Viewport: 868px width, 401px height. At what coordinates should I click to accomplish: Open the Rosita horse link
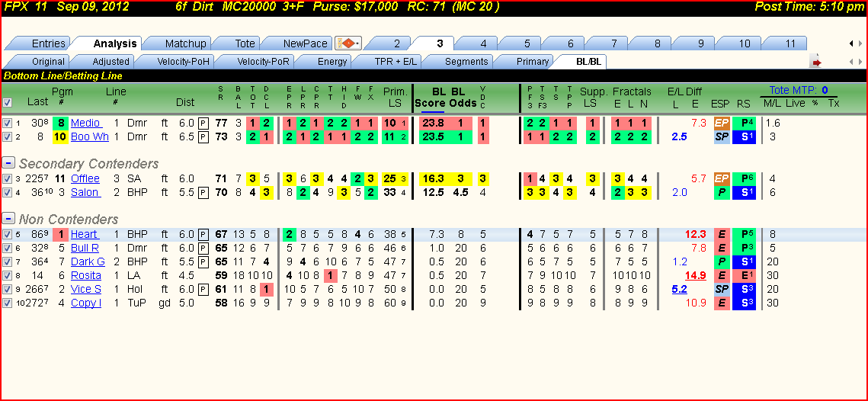86,275
